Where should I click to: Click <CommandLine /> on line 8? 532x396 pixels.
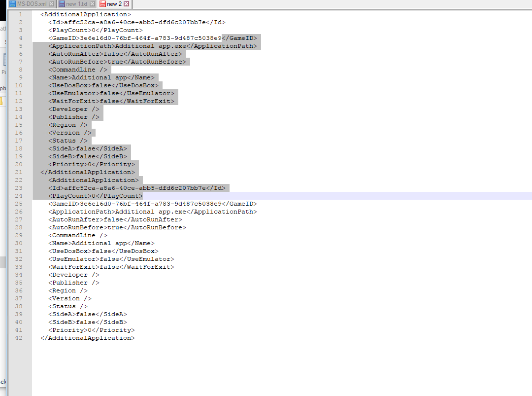click(78, 70)
